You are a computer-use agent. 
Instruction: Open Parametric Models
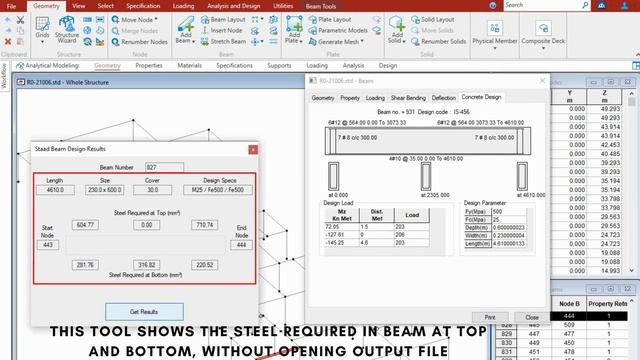(338, 31)
